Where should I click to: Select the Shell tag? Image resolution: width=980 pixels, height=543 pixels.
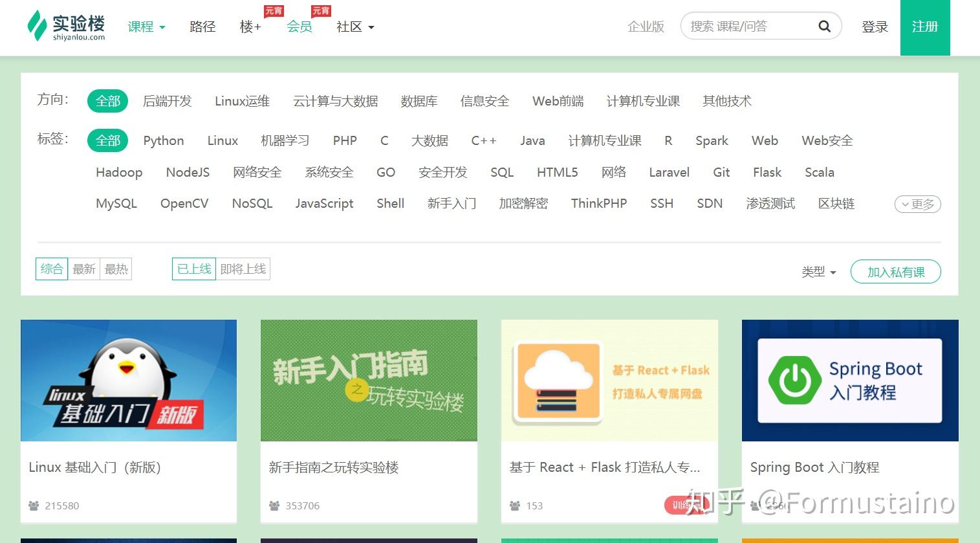click(391, 203)
